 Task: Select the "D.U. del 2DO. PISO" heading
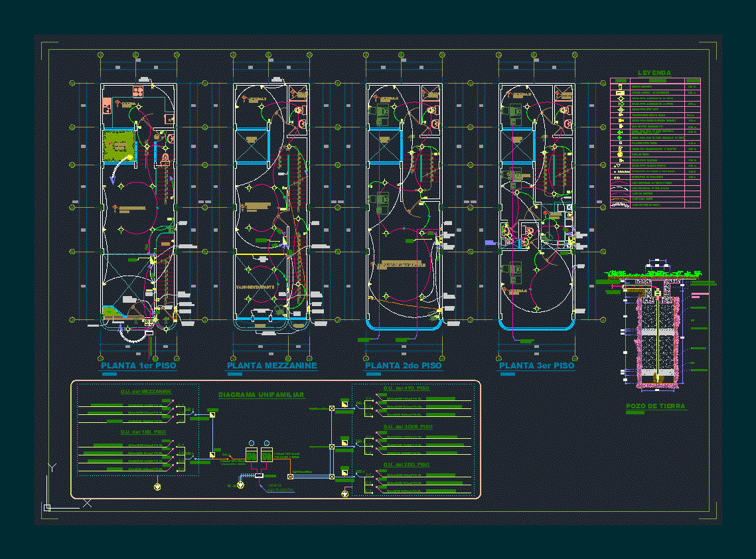406,465
